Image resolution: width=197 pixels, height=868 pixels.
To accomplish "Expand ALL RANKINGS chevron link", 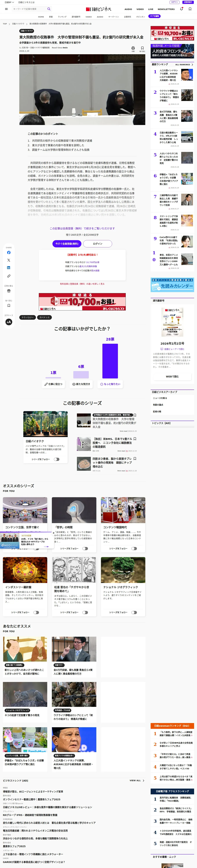I will click(184, 64).
